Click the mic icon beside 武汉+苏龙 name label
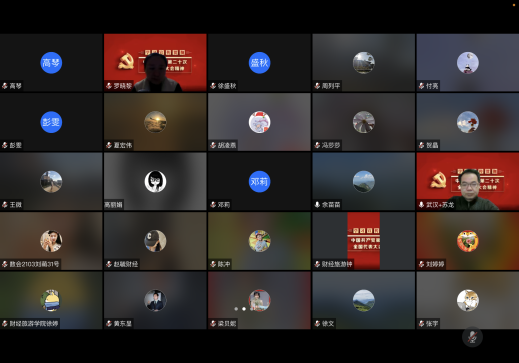519x363 pixels. coord(421,205)
